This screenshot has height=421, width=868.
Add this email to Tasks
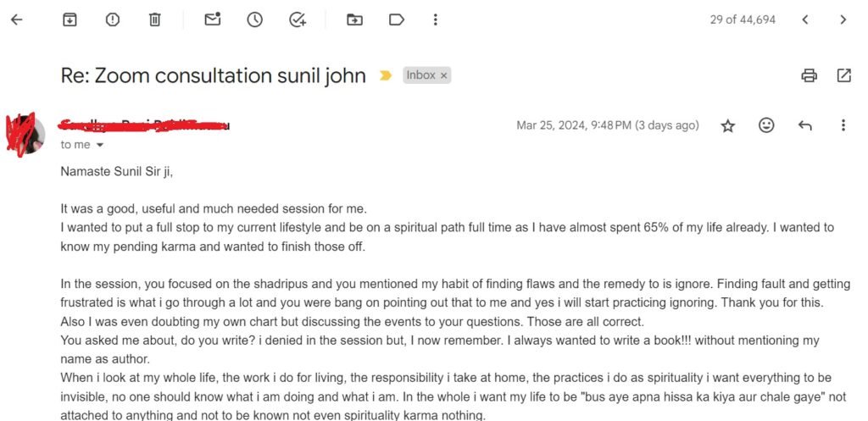(297, 19)
